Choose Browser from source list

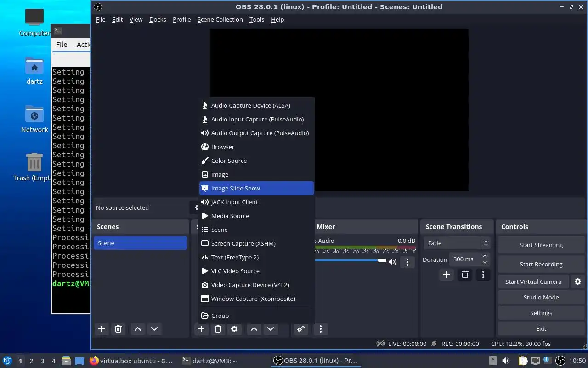256,147
